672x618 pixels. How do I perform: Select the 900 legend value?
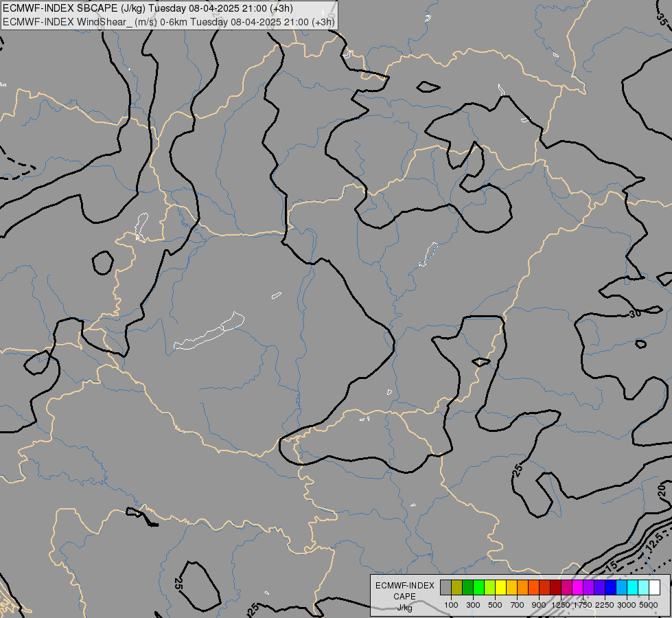539,605
